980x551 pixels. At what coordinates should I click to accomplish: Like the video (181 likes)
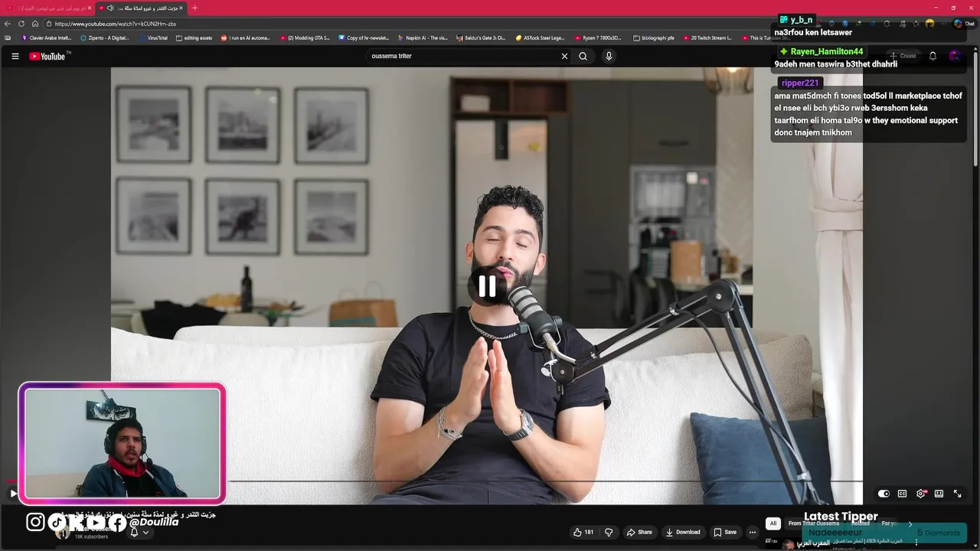click(x=584, y=532)
